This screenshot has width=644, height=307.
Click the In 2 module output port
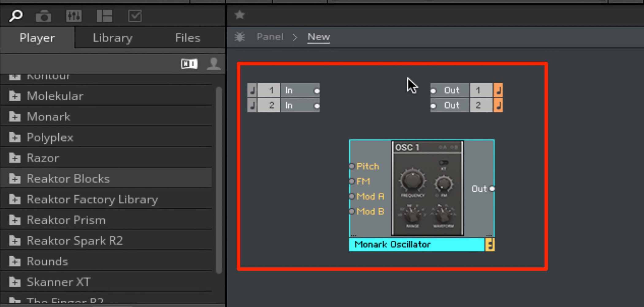pos(317,106)
